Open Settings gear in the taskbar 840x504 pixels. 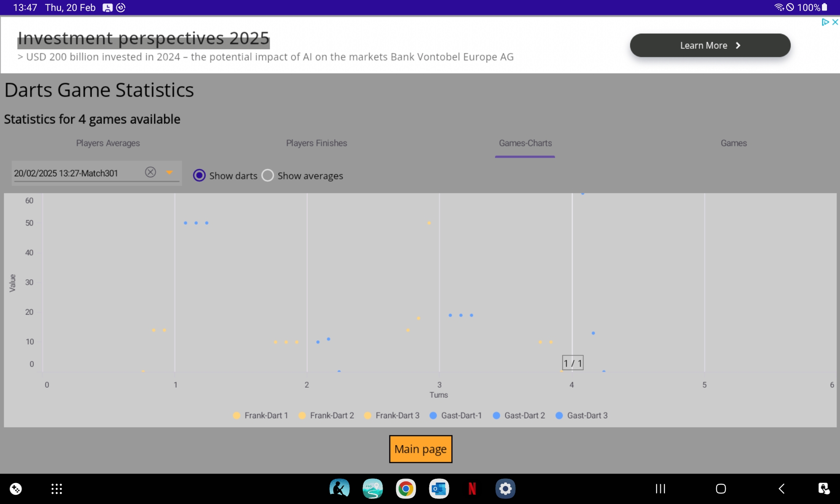coord(505,488)
